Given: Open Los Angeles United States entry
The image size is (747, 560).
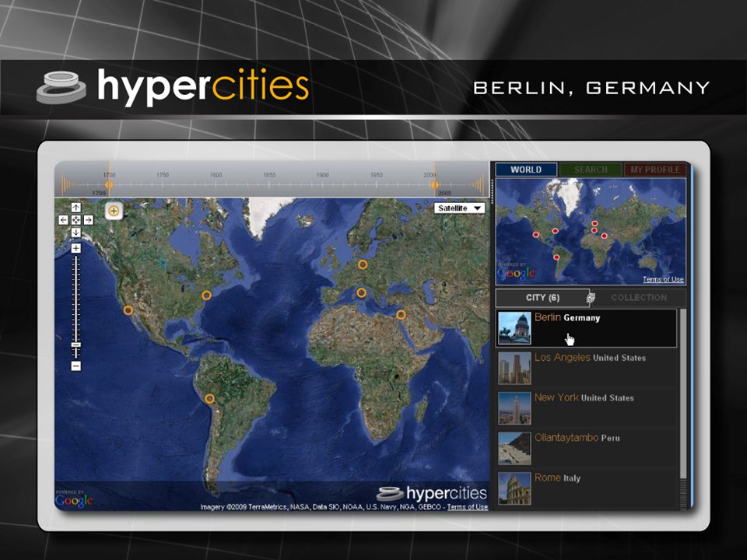Looking at the screenshot, I should click(587, 368).
